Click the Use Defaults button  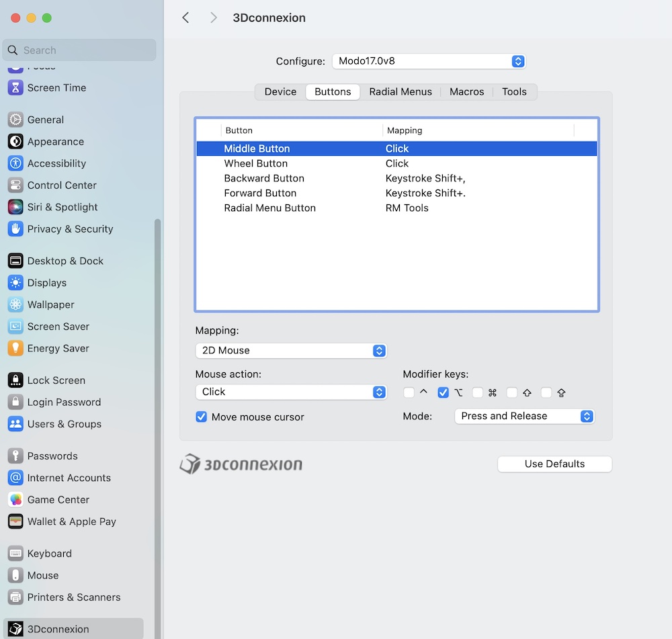pos(554,464)
